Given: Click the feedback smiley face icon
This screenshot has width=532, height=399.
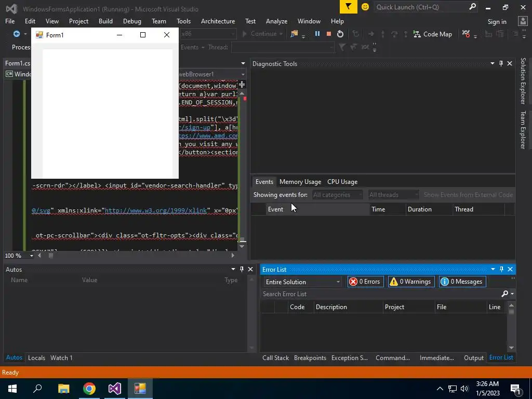Looking at the screenshot, I should pos(365,7).
